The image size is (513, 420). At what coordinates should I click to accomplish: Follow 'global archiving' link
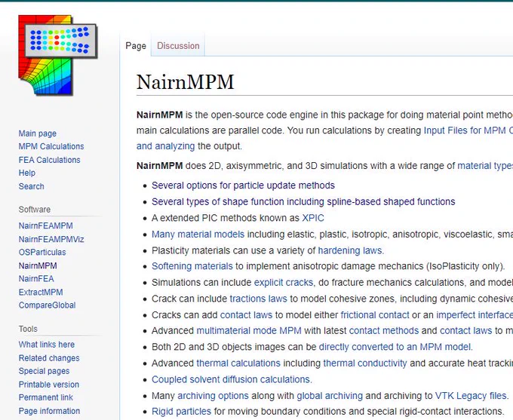(330, 396)
